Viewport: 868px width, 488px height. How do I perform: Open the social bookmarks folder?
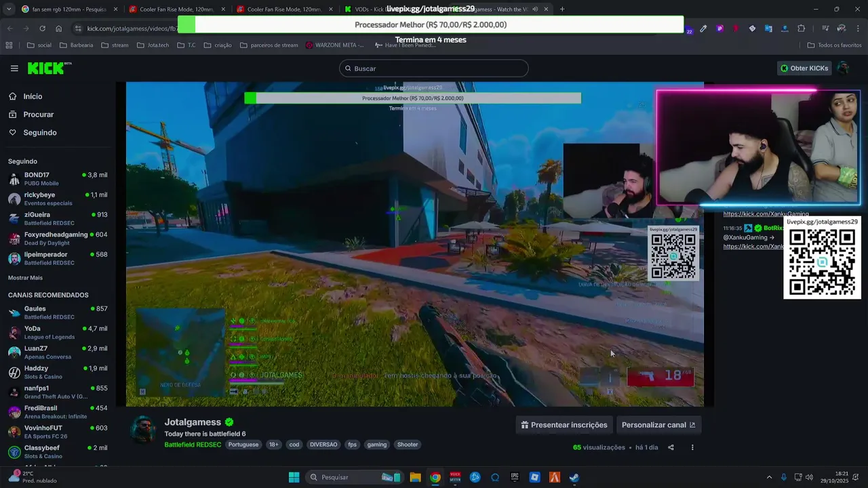39,45
